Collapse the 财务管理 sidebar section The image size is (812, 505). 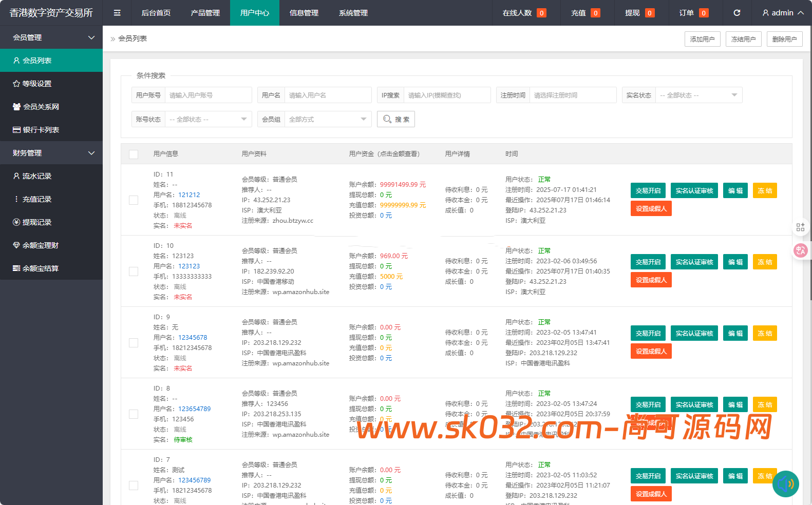pos(51,153)
